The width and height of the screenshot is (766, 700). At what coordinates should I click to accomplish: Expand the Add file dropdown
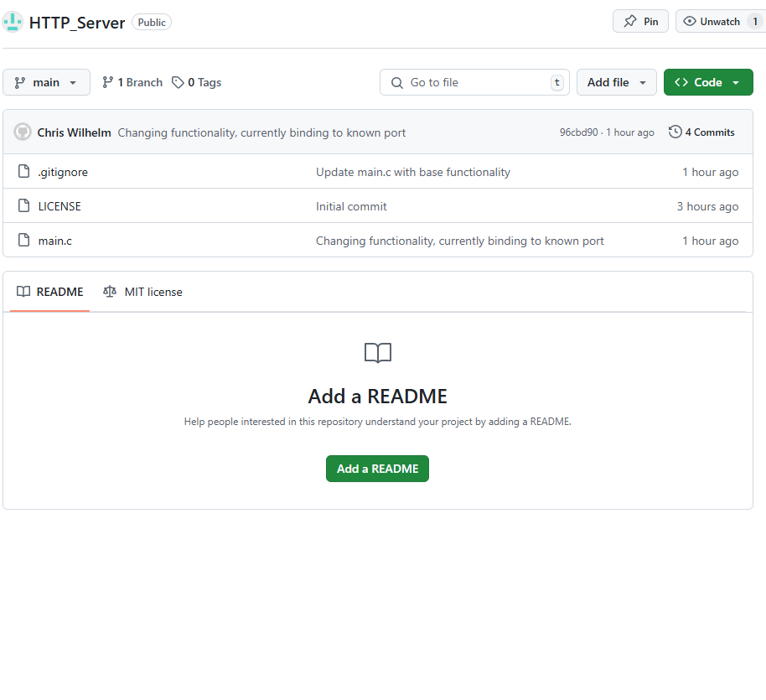(x=616, y=82)
